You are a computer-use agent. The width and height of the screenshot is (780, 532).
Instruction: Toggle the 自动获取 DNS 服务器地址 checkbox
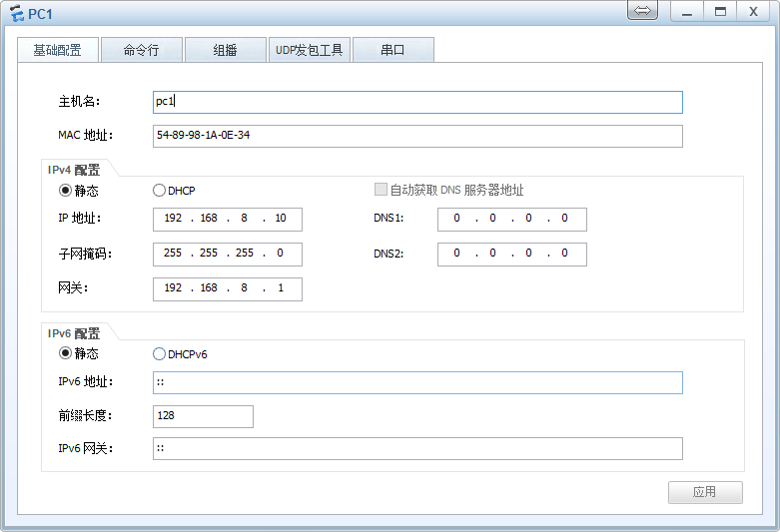381,190
